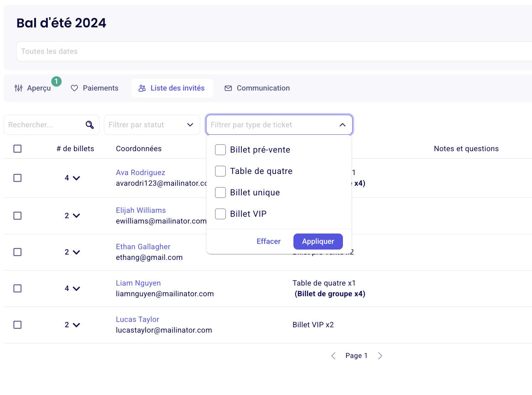Screen dimensions: 532x395
Task: Click 'Billet VIP x2' in Lucas Taylor row
Action: [313, 325]
